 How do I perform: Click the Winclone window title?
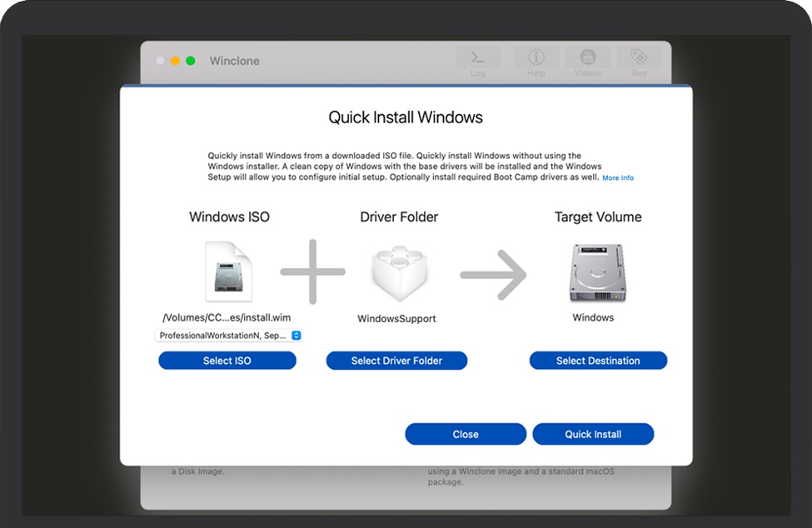[234, 62]
